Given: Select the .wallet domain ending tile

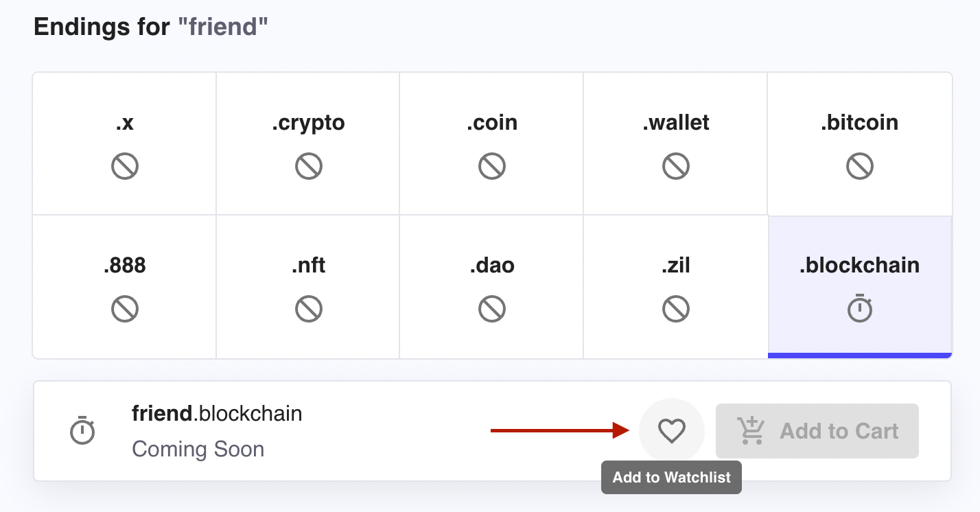Looking at the screenshot, I should point(676,143).
